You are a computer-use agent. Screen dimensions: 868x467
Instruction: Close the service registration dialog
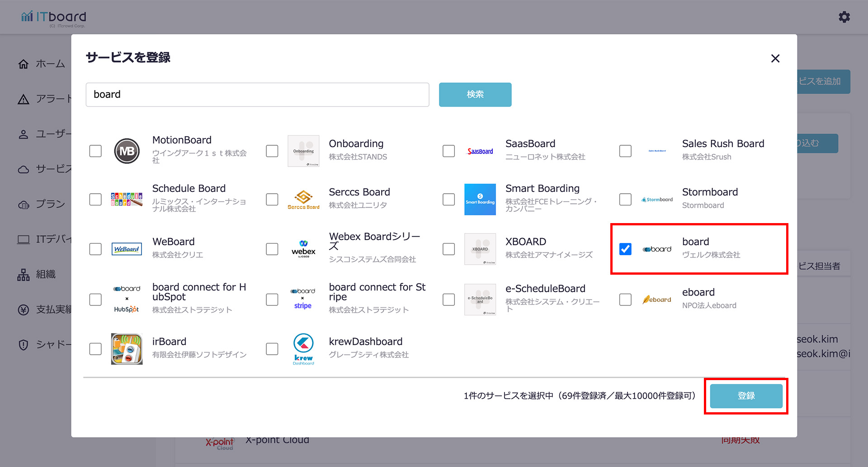point(775,58)
